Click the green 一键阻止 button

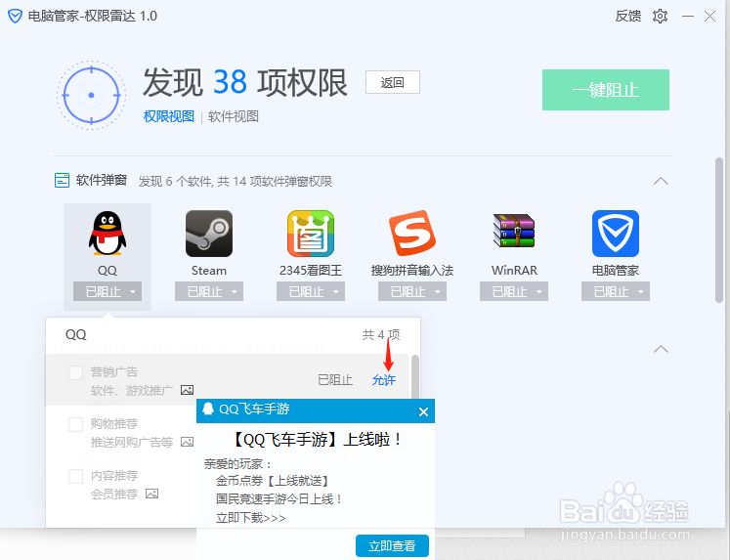click(x=606, y=90)
